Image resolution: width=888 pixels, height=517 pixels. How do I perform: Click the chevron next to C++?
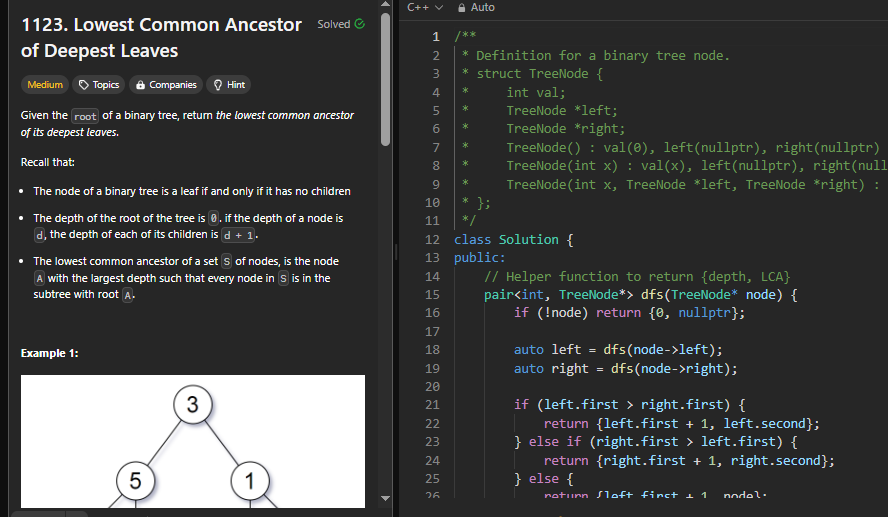(439, 7)
